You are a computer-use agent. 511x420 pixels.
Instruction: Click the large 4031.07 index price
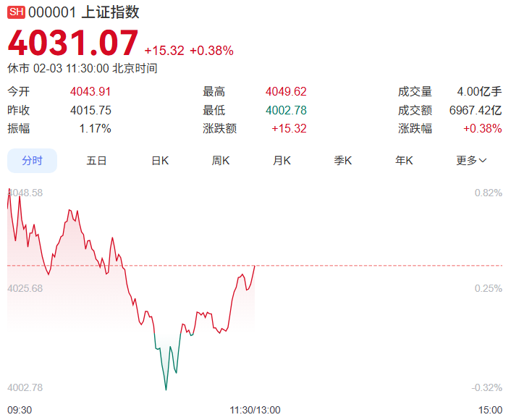pyautogui.click(x=73, y=43)
